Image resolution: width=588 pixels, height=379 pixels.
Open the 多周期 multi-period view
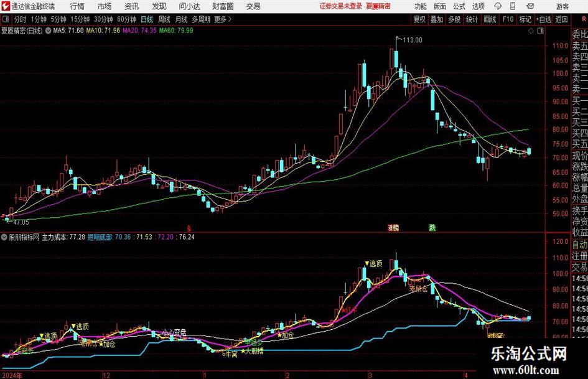(201, 19)
